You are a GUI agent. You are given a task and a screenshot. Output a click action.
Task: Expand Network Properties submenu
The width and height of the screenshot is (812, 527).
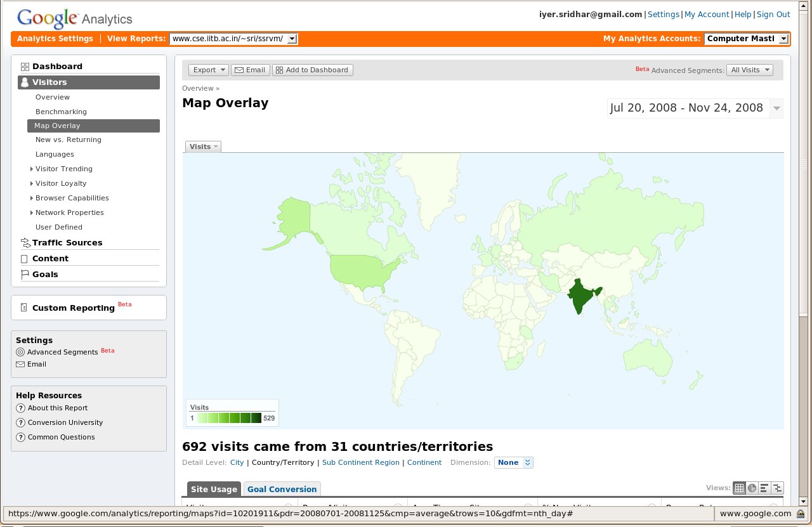(32, 212)
